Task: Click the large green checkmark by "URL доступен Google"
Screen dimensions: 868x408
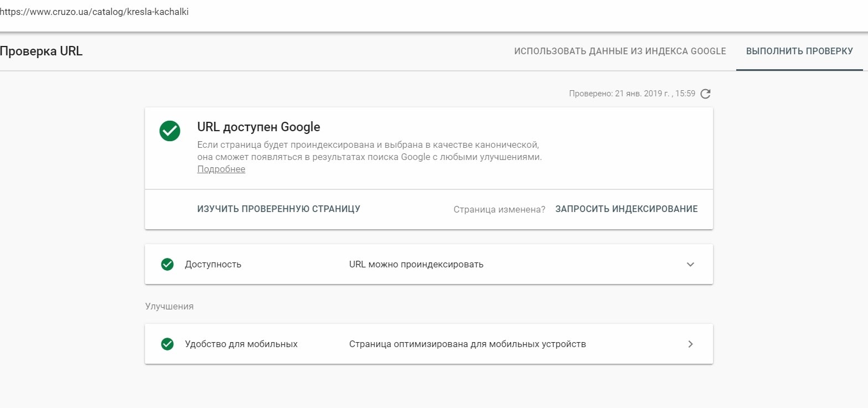Action: (x=170, y=131)
